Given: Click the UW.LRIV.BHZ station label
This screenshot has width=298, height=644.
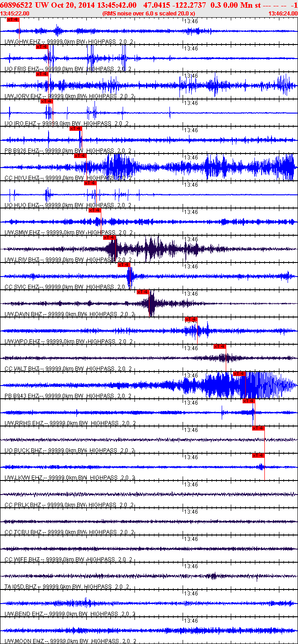Looking at the screenshot, I should click(22, 260).
